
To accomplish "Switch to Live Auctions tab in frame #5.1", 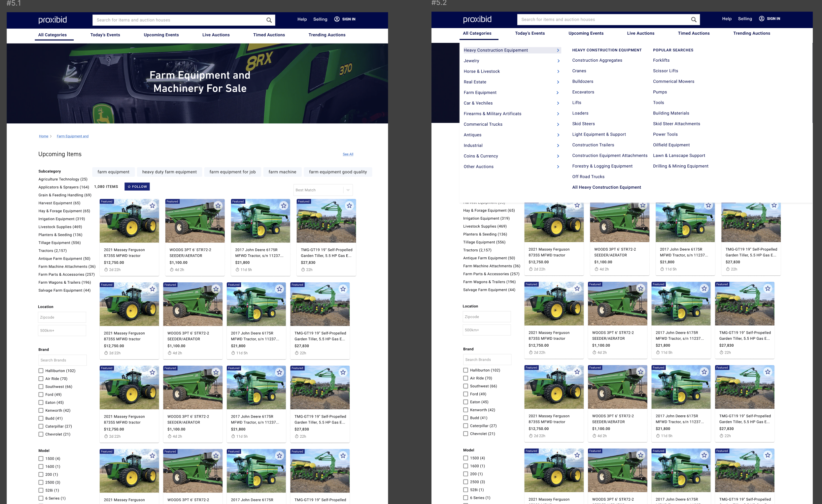I will pos(216,35).
